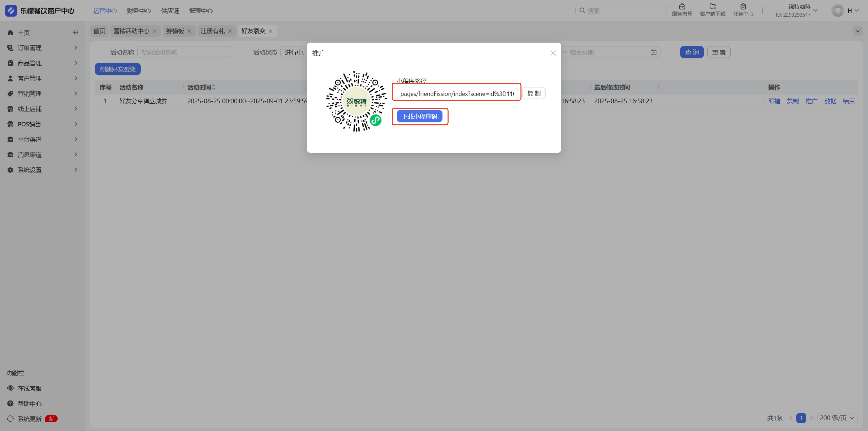
Task: Click the 线上店铺 sidebar icon
Action: coord(11,109)
